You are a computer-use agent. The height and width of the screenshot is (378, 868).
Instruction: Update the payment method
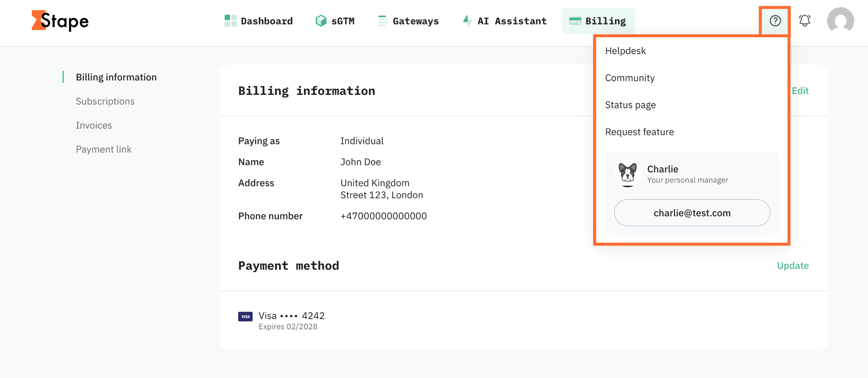[x=793, y=265]
